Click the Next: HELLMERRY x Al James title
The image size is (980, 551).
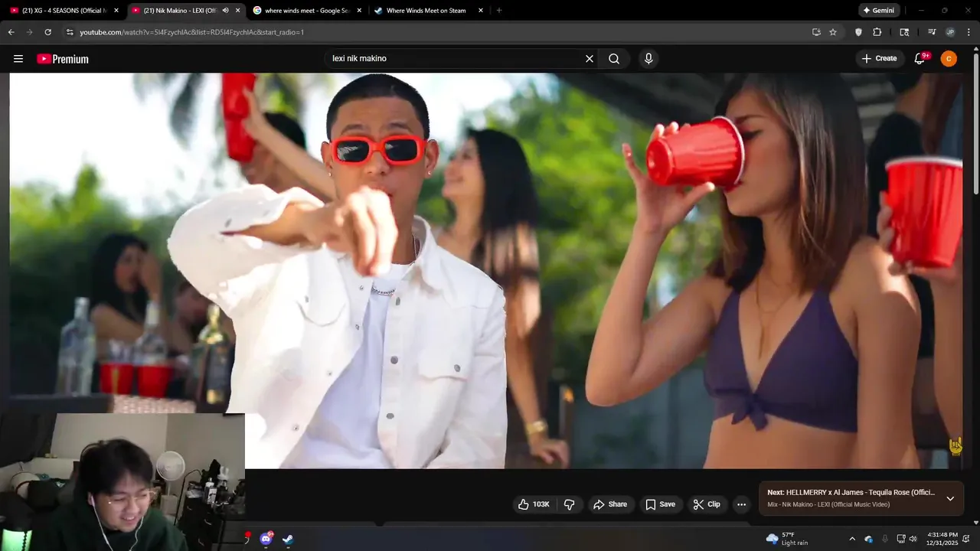pyautogui.click(x=851, y=493)
